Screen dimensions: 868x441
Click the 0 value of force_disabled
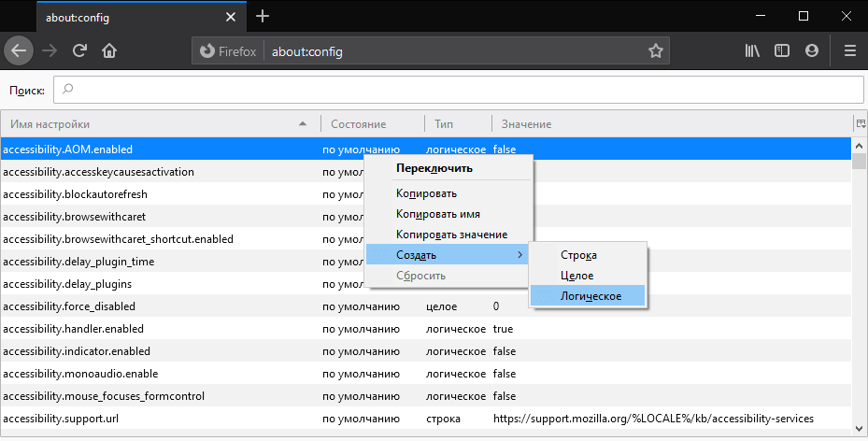[x=496, y=306]
